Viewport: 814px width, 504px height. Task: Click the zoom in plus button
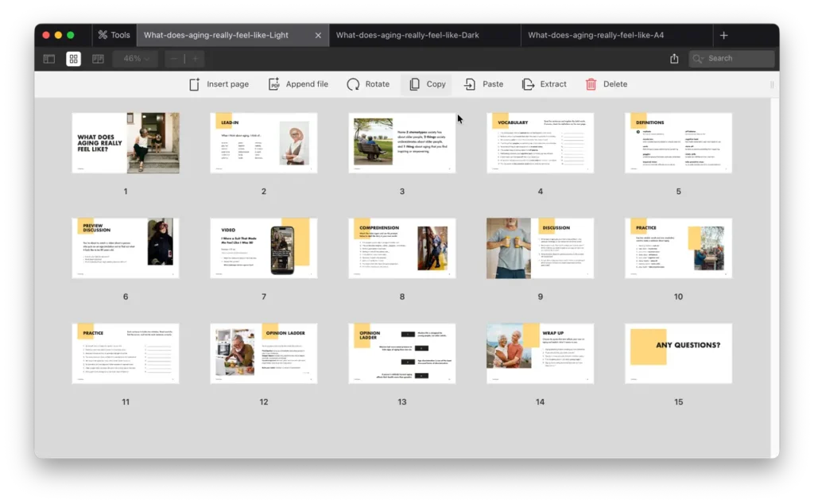(195, 59)
